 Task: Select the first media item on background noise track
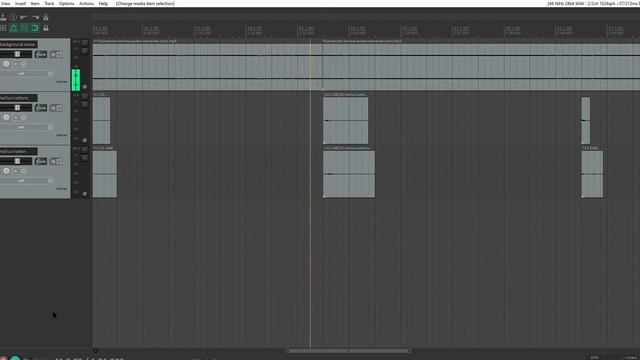207,67
